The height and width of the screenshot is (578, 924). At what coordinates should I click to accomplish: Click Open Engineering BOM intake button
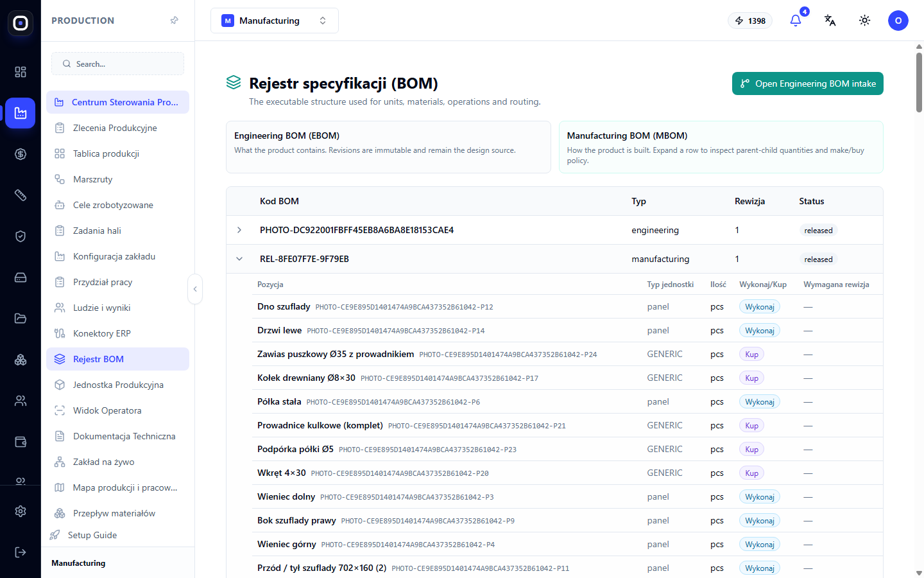808,83
